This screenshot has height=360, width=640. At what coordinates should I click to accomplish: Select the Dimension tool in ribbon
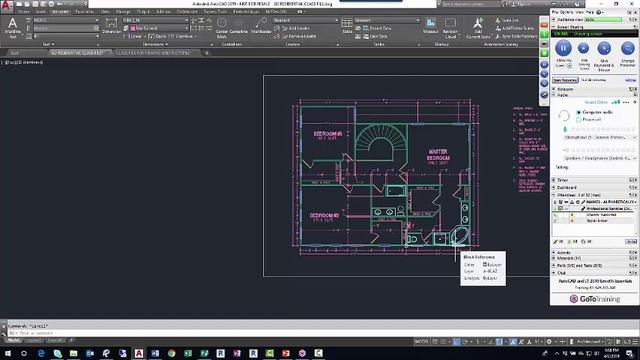tap(111, 26)
